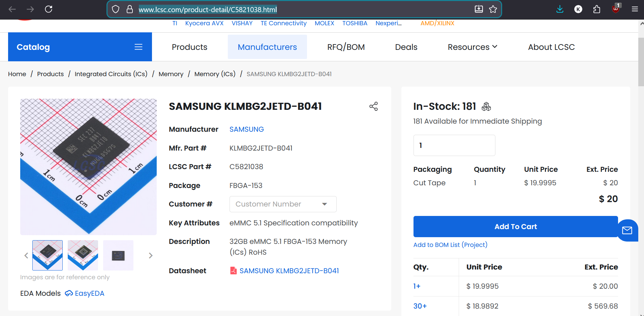Click the share icon beside product title
644x316 pixels.
click(x=373, y=106)
